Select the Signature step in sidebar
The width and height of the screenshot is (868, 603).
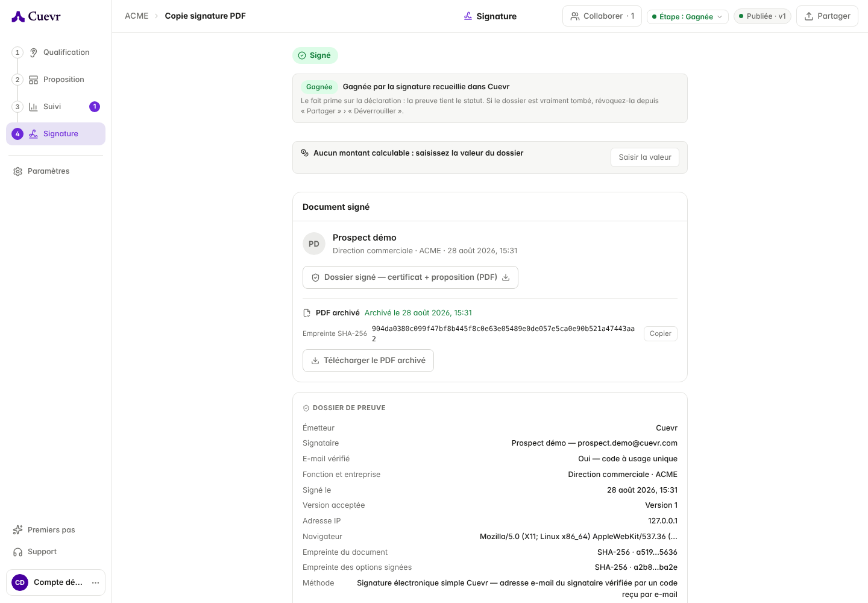[55, 134]
